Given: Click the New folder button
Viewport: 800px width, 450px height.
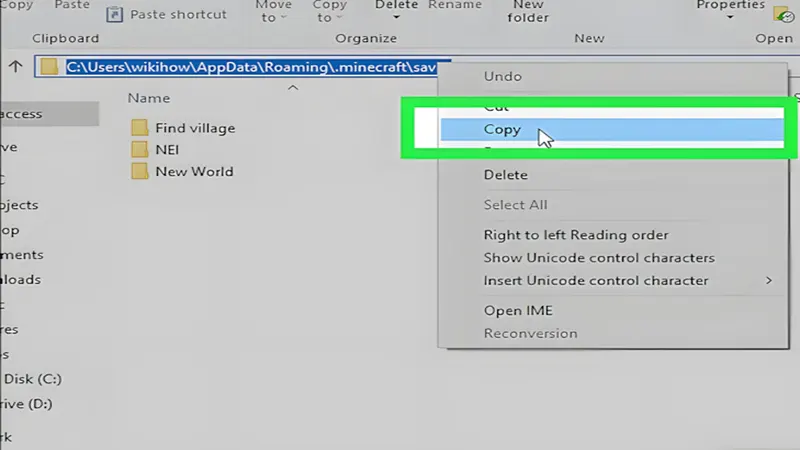Looking at the screenshot, I should point(530,12).
